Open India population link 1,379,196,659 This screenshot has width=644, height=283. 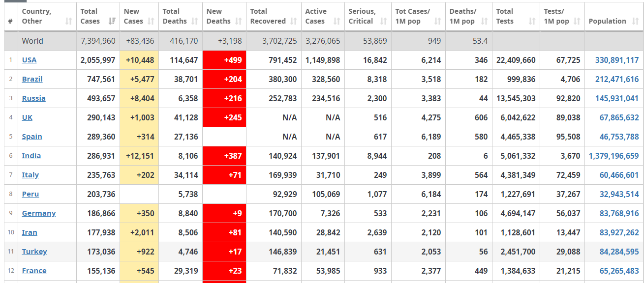614,156
